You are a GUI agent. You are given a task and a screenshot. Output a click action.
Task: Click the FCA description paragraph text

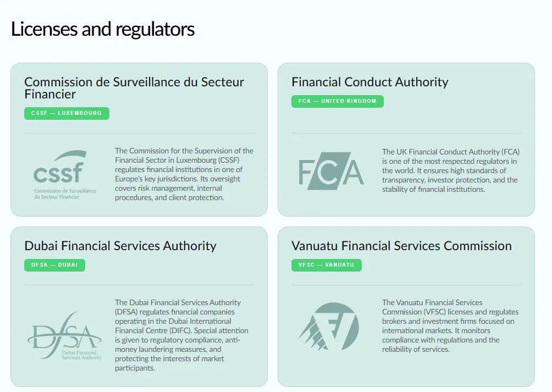tap(451, 170)
